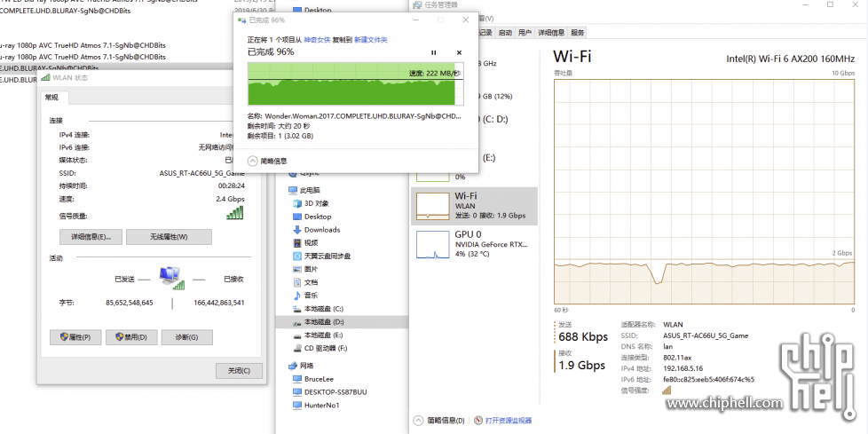Run diagnostics with 诊断(G) button
This screenshot has height=434, width=868.
[187, 337]
